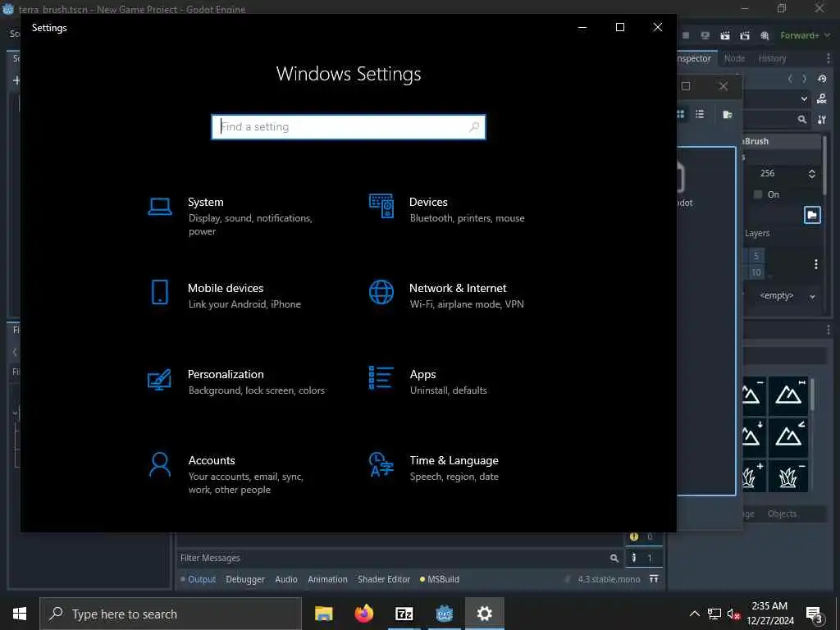Run current scene in Godot toolbar
This screenshot has height=630, width=840.
(725, 35)
